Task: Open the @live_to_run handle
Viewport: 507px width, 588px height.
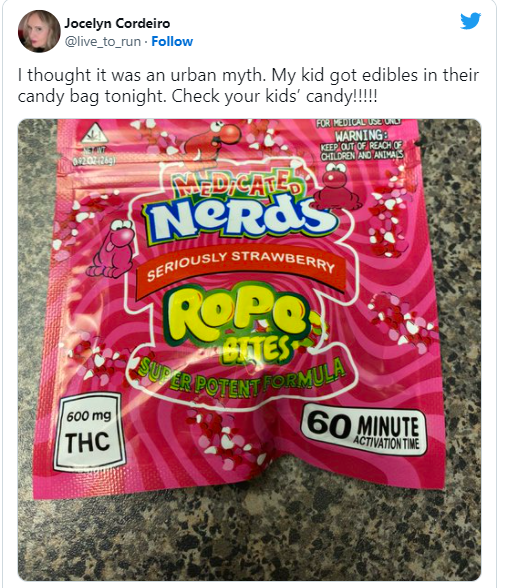Action: (103, 41)
